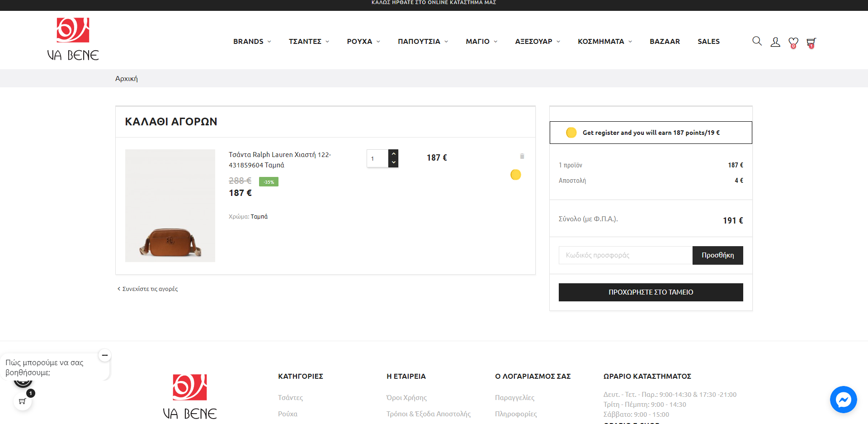
Task: Click Συνεχίστε τις αγορές link
Action: (x=148, y=289)
